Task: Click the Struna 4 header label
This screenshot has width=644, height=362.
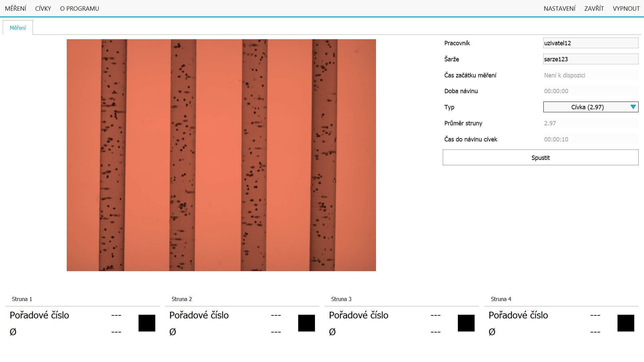Action: pos(501,299)
